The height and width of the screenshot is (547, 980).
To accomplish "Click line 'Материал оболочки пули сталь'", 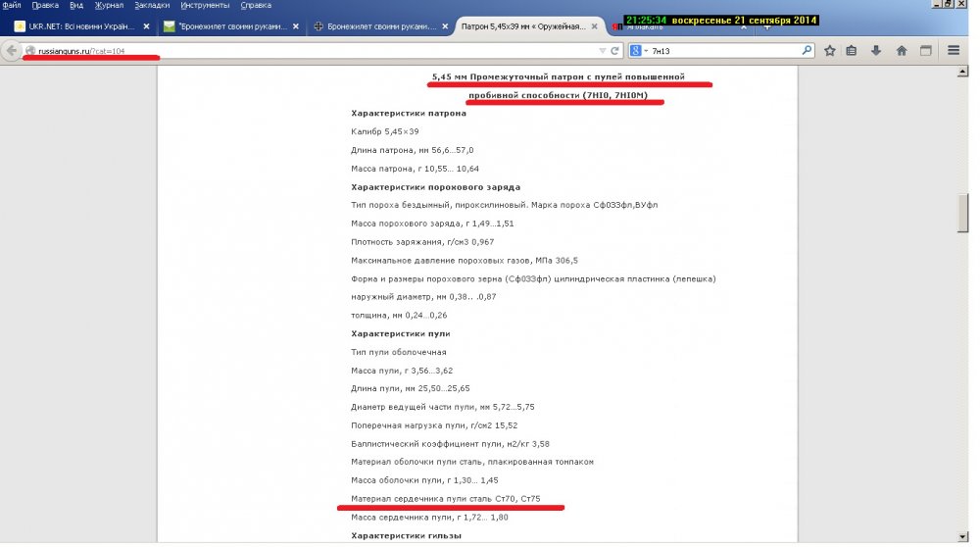I will 472,462.
